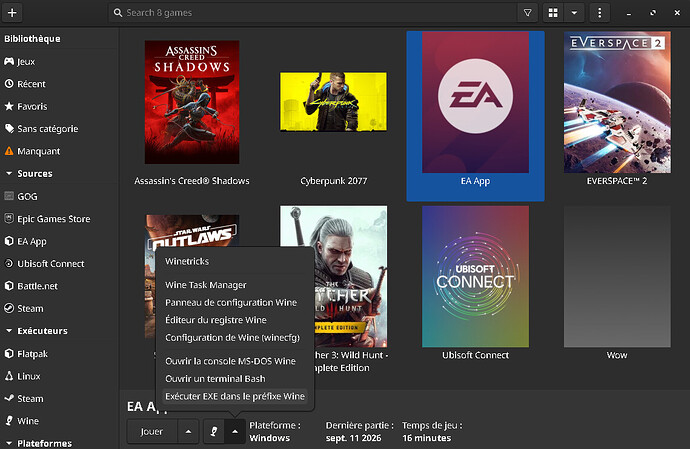690x449 pixels.
Task: Click the Sans catégorie tag icon
Action: click(x=9, y=129)
